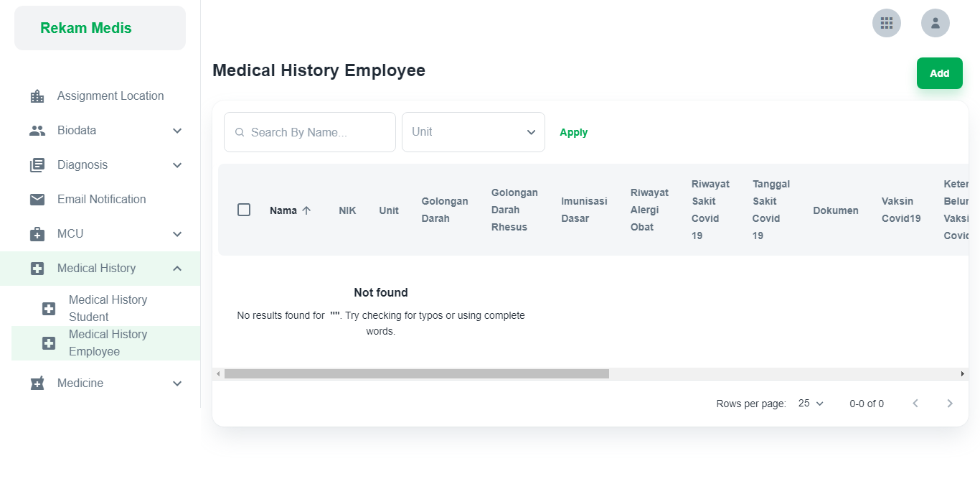980x484 pixels.
Task: Click Apply to filter results
Action: pyautogui.click(x=573, y=131)
